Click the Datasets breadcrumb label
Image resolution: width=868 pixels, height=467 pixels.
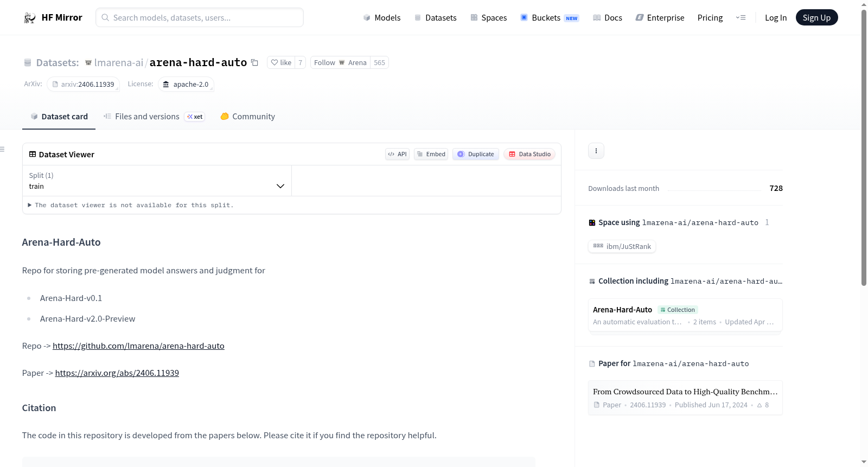click(58, 63)
